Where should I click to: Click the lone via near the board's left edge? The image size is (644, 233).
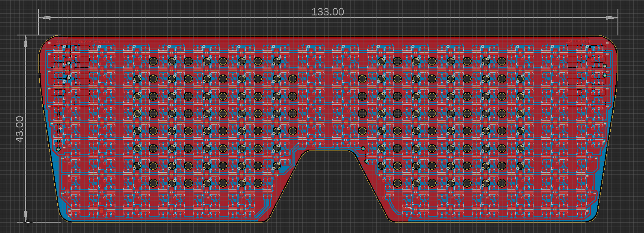click(x=58, y=149)
